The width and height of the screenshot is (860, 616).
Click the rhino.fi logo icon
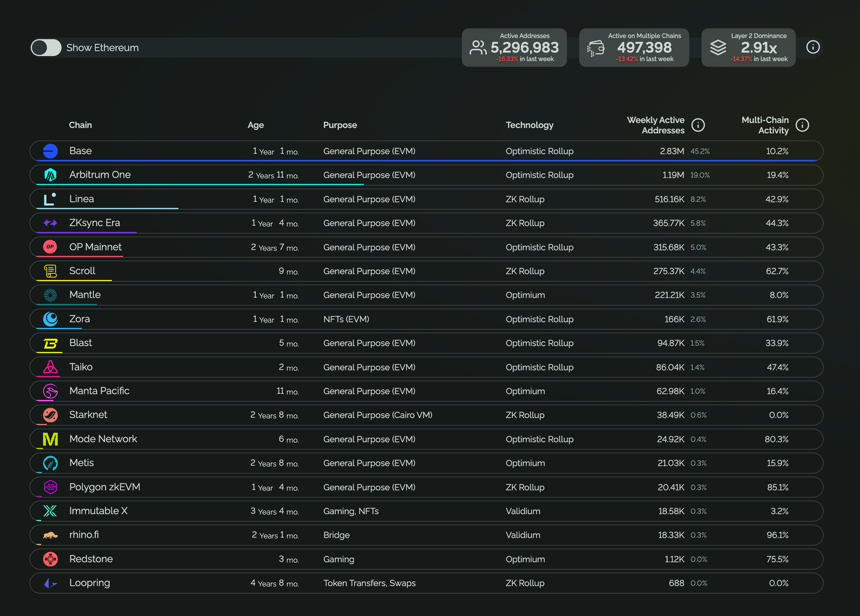tap(51, 535)
